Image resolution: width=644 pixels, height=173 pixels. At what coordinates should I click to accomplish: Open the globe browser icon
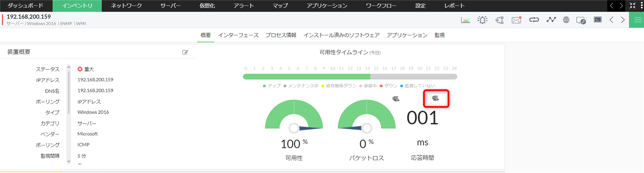click(x=566, y=20)
